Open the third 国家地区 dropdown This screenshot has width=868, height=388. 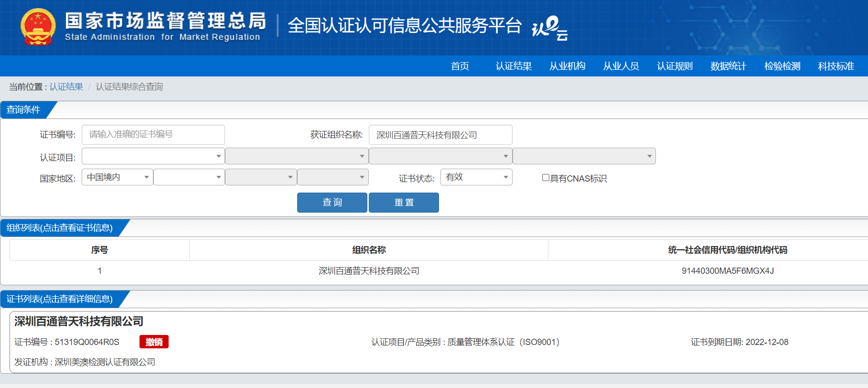click(261, 177)
